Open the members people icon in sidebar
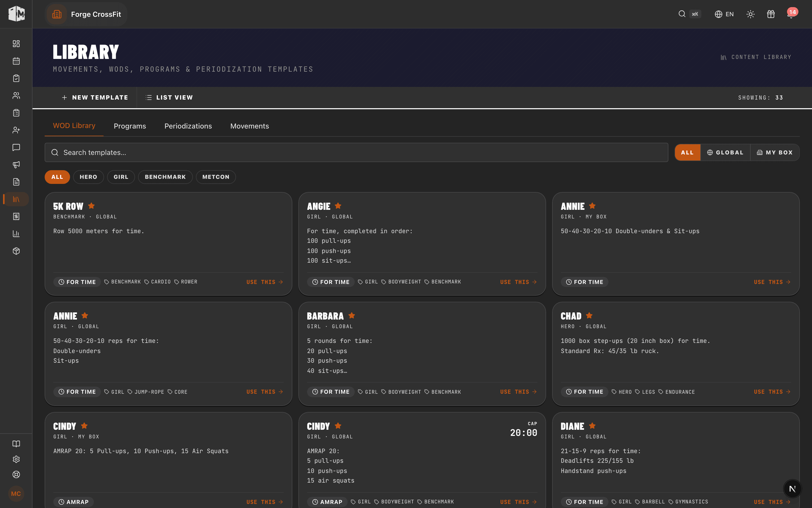 pyautogui.click(x=16, y=96)
